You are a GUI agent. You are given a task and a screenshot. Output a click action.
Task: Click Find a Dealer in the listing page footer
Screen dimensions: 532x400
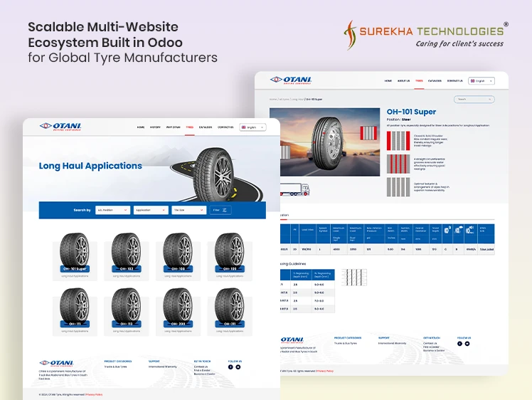coord(202,370)
